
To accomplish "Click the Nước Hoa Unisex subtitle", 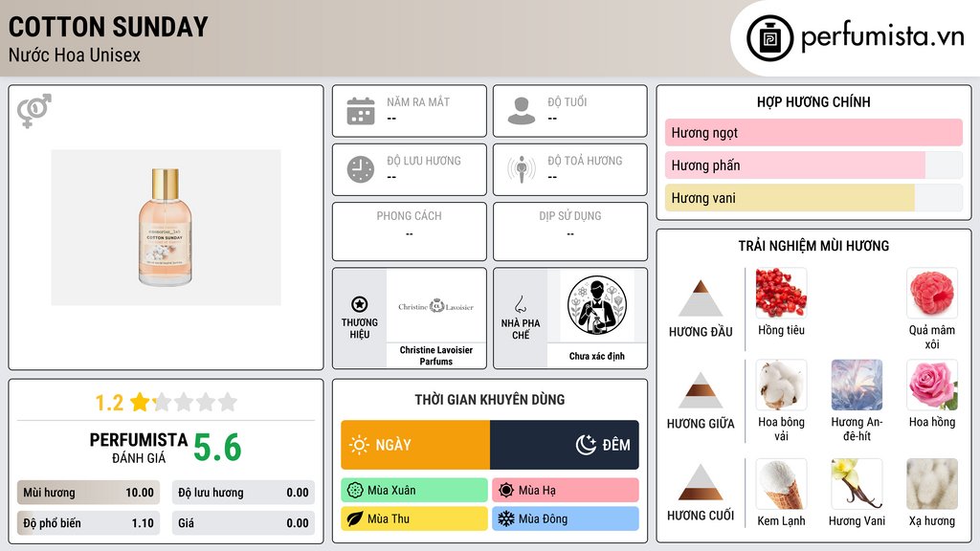I will [x=75, y=55].
